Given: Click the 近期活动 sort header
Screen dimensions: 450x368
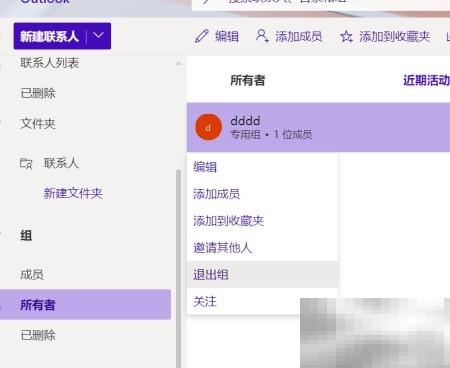Looking at the screenshot, I should pos(426,80).
